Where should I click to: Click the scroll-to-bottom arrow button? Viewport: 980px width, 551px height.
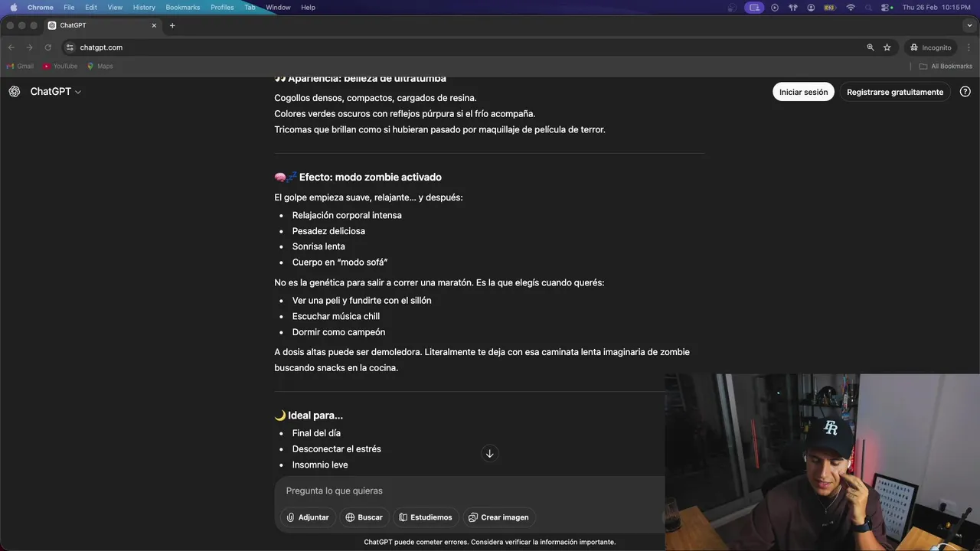coord(490,454)
